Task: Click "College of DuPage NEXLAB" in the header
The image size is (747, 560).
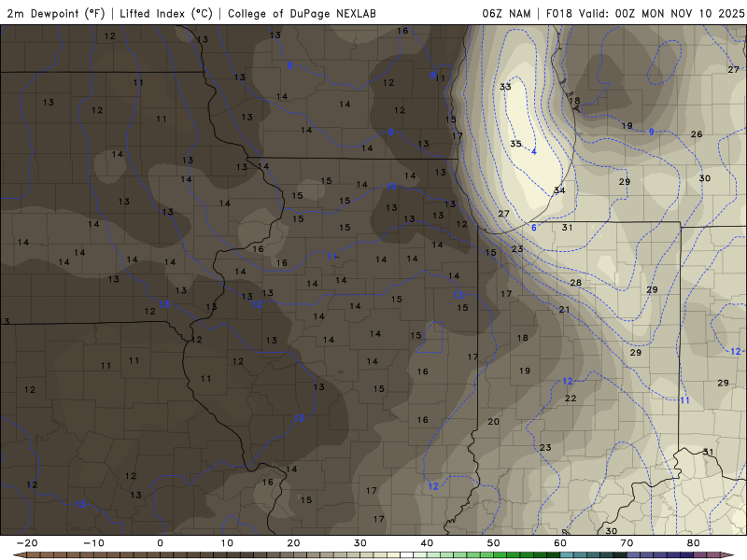Action: [x=302, y=13]
